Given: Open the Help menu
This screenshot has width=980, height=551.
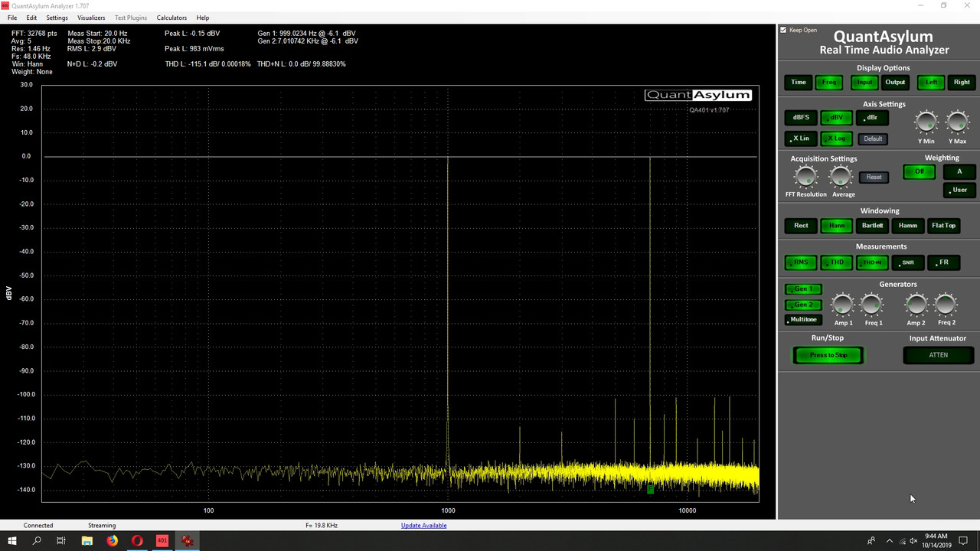Looking at the screenshot, I should coord(203,18).
